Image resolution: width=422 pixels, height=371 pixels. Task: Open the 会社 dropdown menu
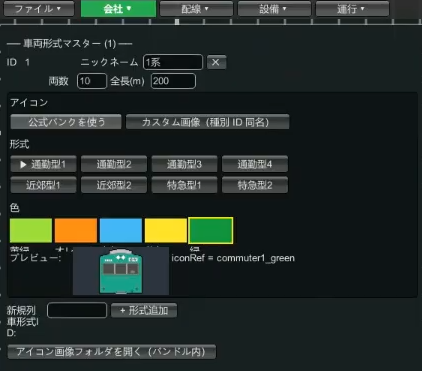[x=118, y=9]
